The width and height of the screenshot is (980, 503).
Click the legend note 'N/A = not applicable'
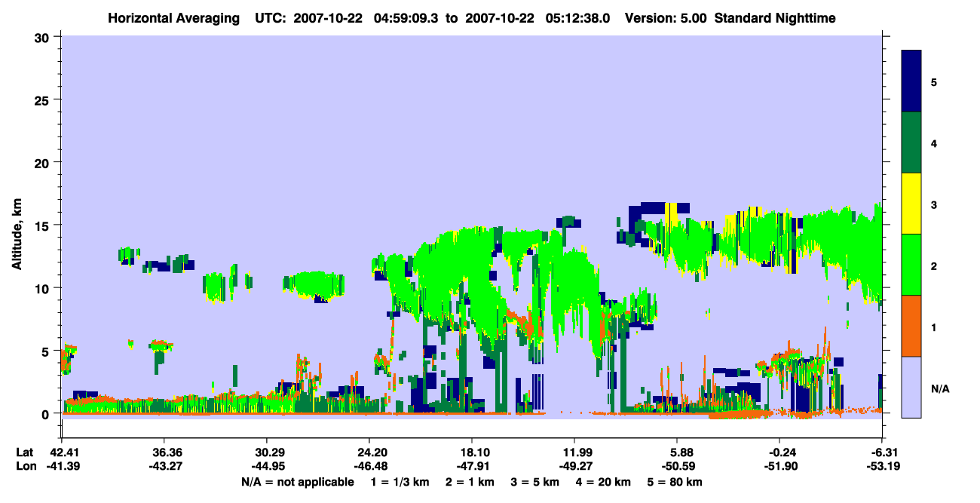(x=298, y=482)
